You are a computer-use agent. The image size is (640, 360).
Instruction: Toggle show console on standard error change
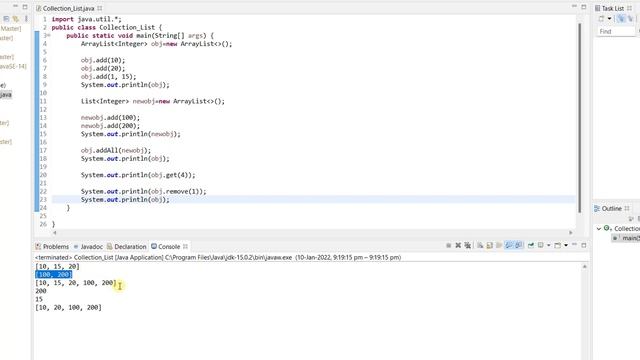[x=518, y=245]
